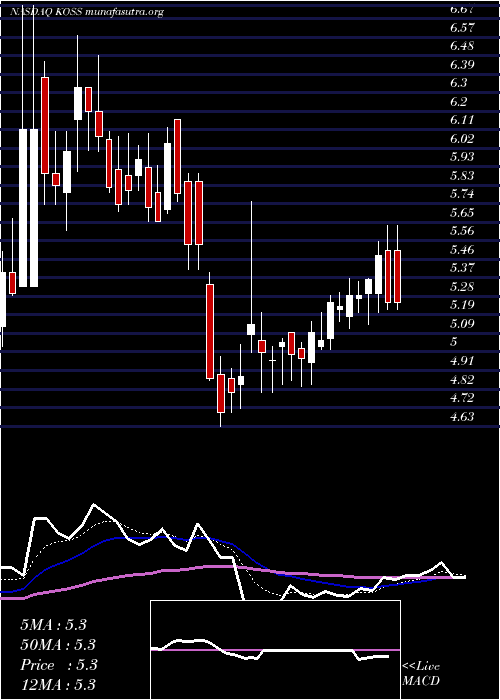Screen dimensions: 500x700
Task: Click the 6.57 price axis label
Action: coord(462,28)
